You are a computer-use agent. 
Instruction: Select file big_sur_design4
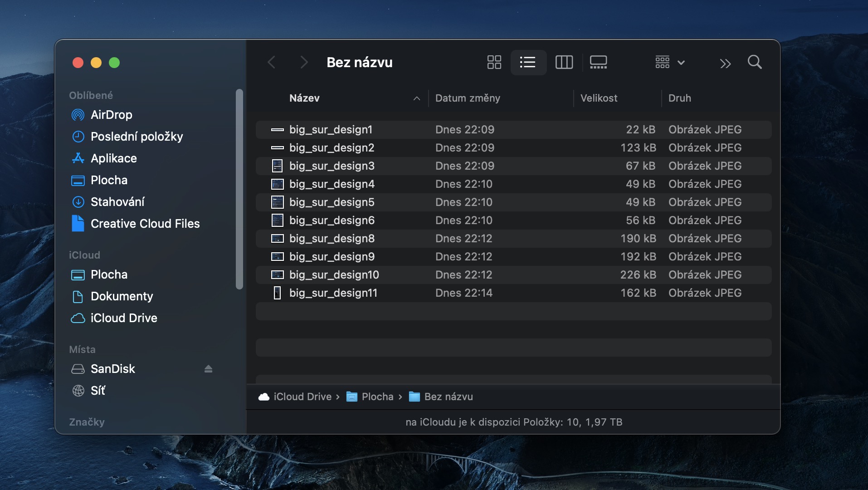pos(513,184)
